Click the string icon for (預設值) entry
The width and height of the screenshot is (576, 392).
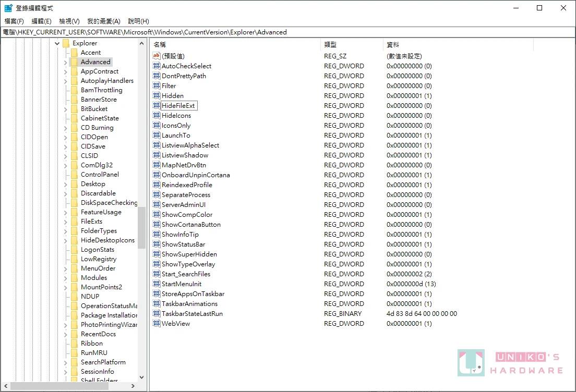coord(157,56)
